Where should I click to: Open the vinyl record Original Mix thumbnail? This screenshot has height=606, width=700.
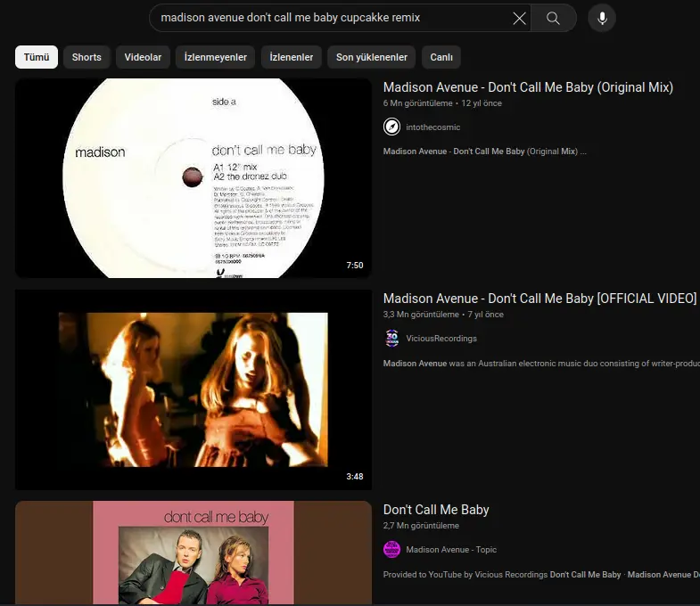(194, 178)
